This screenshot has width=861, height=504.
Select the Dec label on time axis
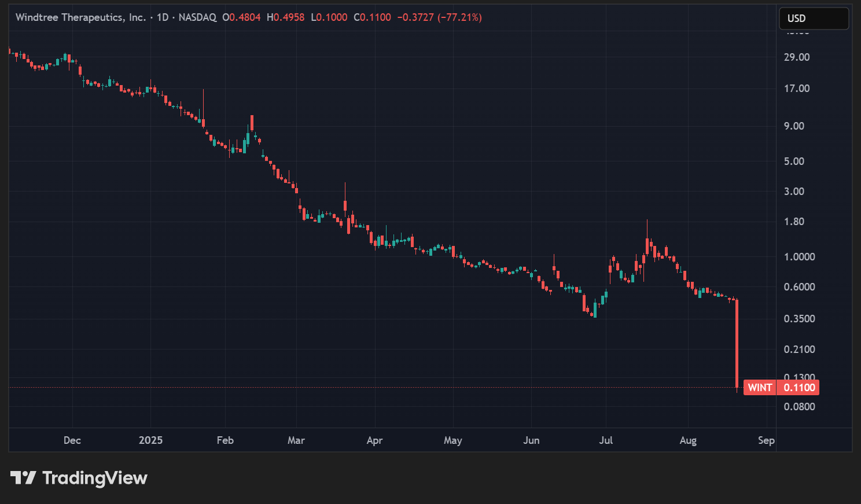click(72, 440)
